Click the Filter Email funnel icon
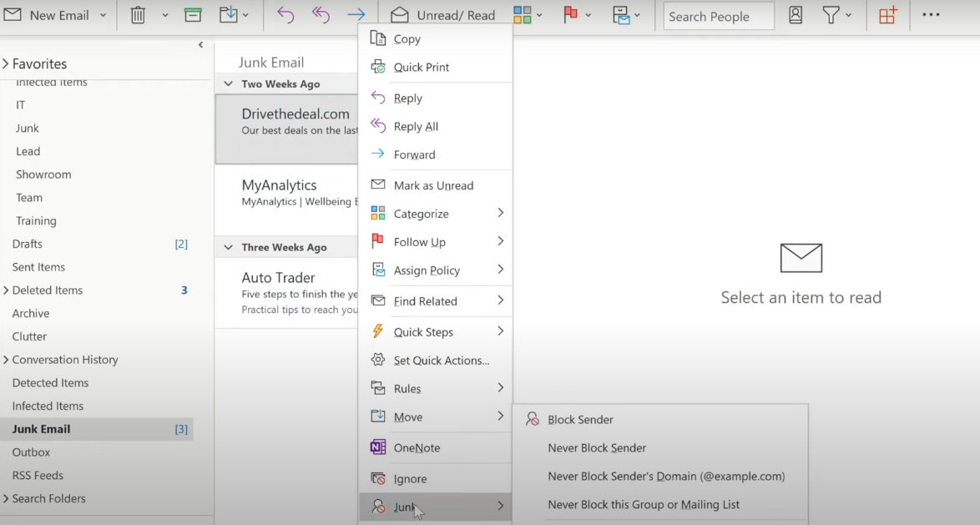Image resolution: width=980 pixels, height=525 pixels. coord(831,15)
